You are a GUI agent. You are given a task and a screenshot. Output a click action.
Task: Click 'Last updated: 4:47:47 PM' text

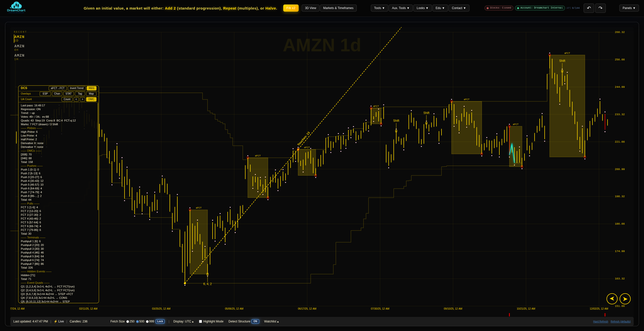[30, 321]
